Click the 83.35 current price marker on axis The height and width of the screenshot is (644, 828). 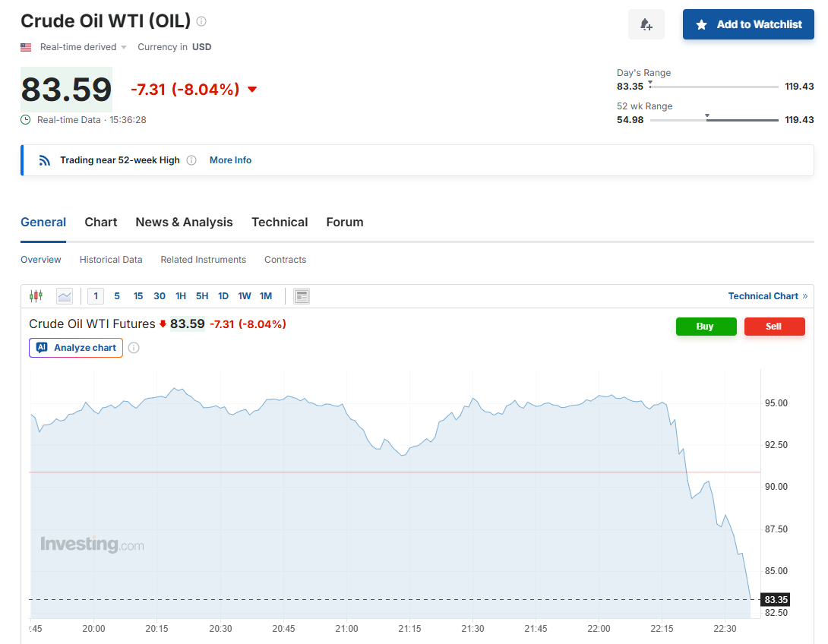[775, 600]
